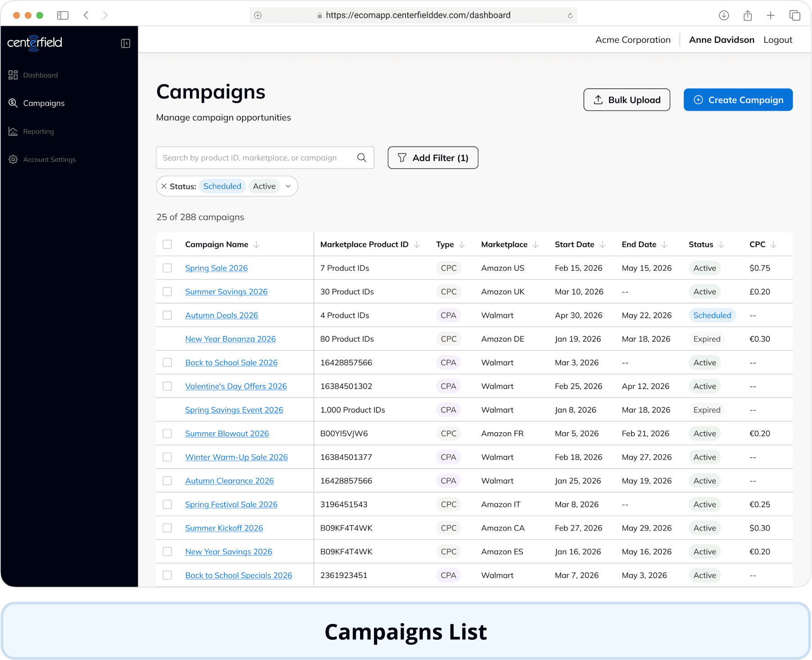This screenshot has width=812, height=660.
Task: Check the Autumn Deals 2026 row checkbox
Action: 167,315
